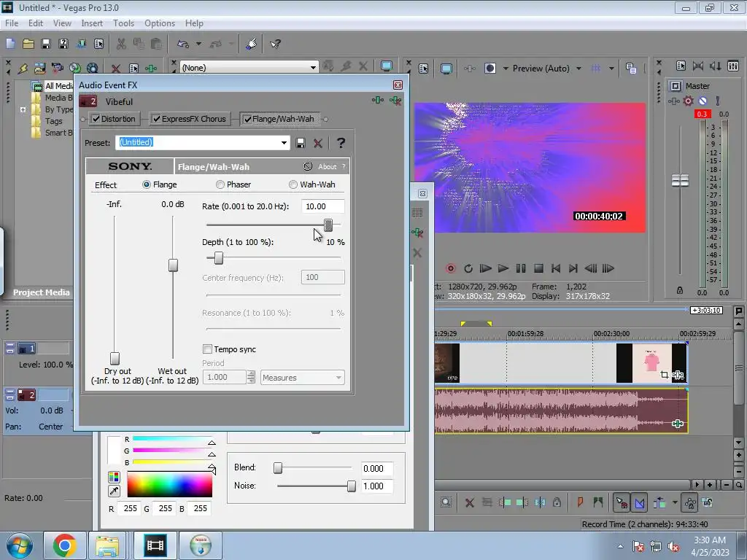
Task: Save the project with the floppy disk icon
Action: pos(46,44)
